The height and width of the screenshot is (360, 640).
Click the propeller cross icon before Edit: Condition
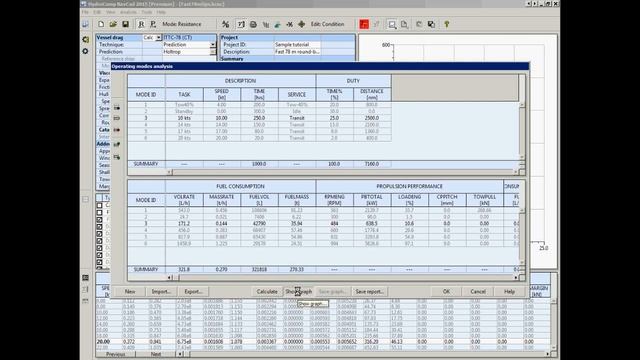point(302,24)
